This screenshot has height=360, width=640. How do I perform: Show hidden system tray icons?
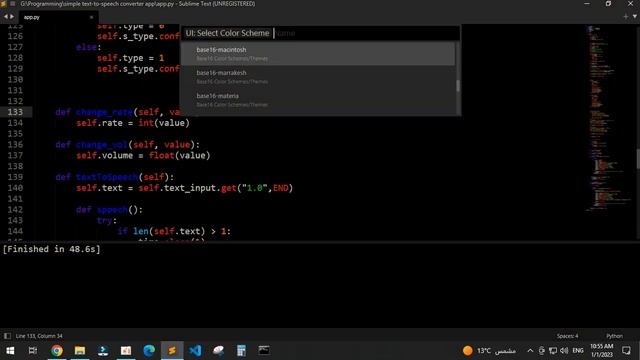[530, 351]
